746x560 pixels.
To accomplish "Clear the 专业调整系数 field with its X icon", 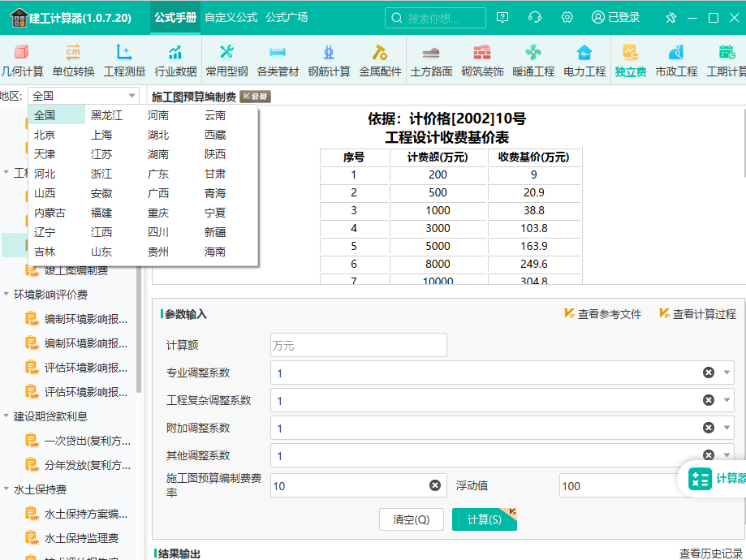I will click(x=709, y=373).
